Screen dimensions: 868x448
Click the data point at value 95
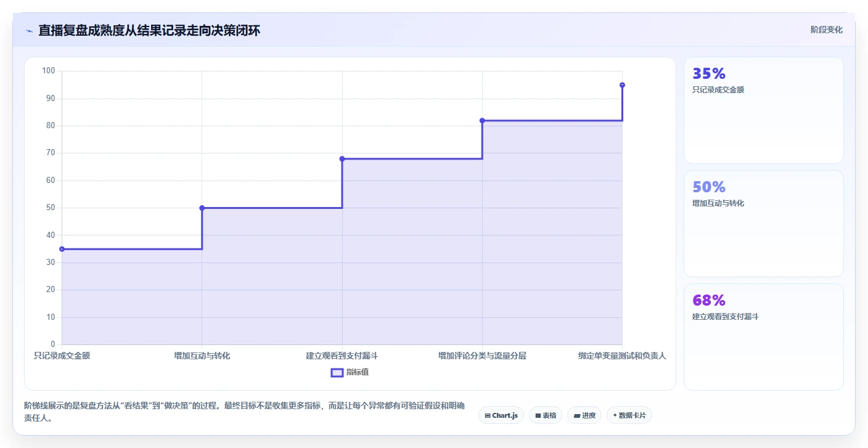(622, 85)
